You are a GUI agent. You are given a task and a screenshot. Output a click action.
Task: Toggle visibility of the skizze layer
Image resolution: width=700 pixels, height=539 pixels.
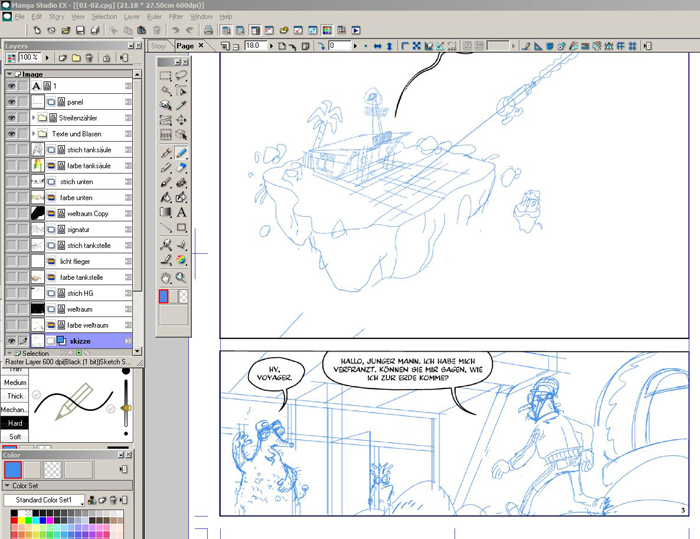click(12, 341)
